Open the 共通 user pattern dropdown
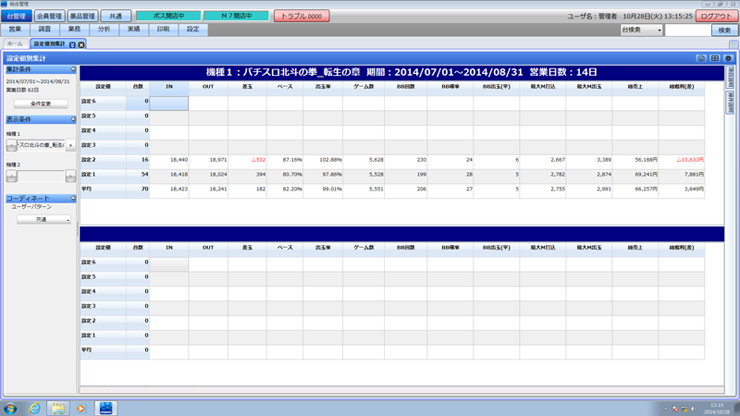The width and height of the screenshot is (740, 416). (44, 220)
